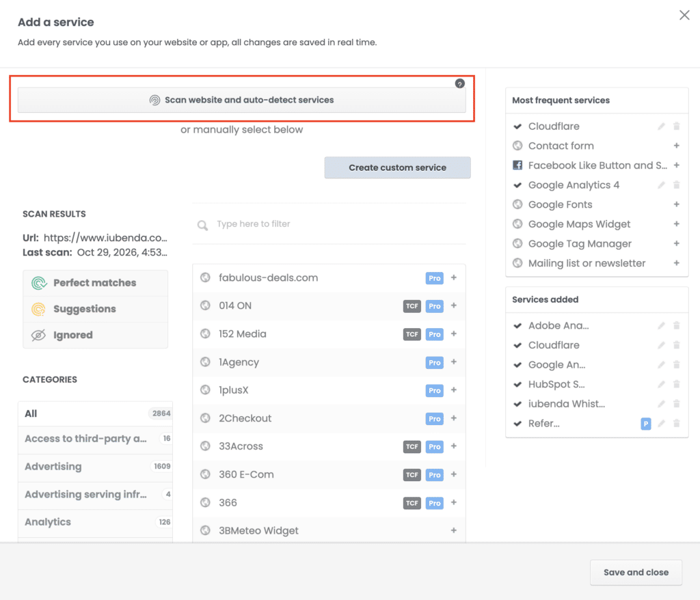
Task: Add 3BMeteo Widget with plus icon
Action: pos(454,531)
